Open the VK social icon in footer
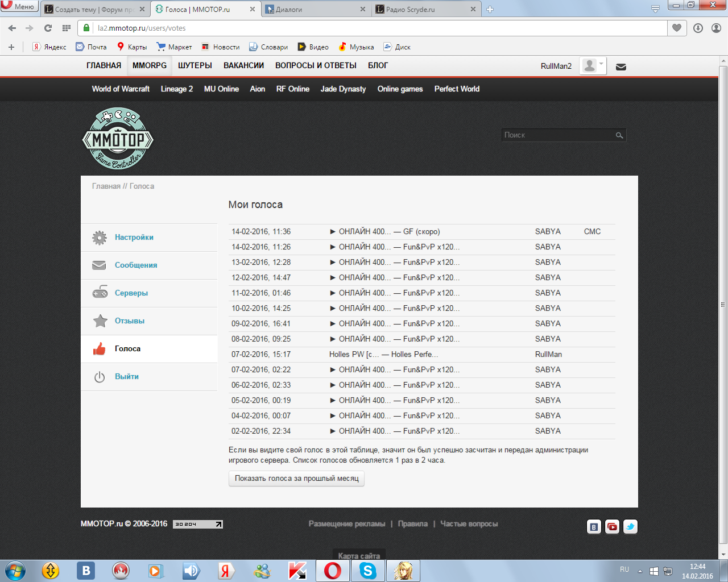This screenshot has height=582, width=728. 594,527
